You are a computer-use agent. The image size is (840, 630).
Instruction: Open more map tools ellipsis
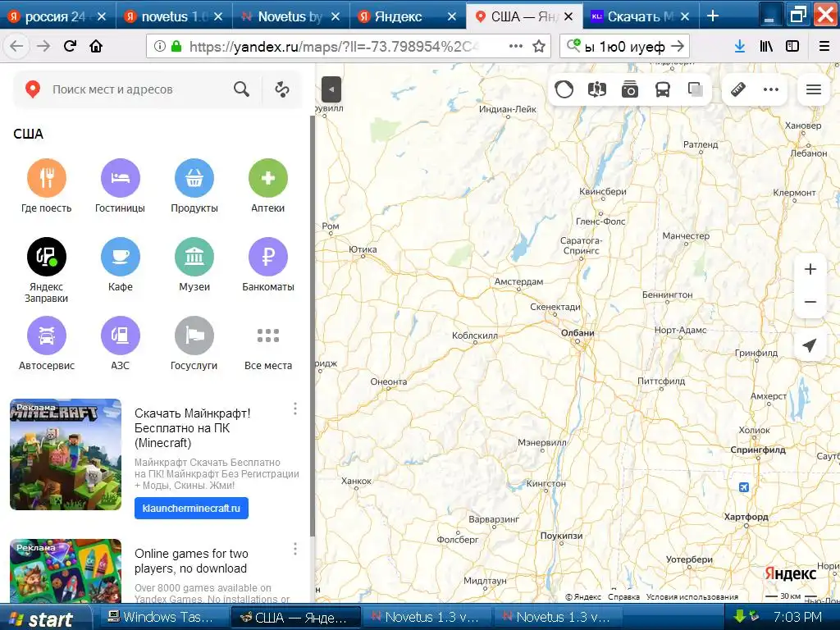(x=771, y=89)
